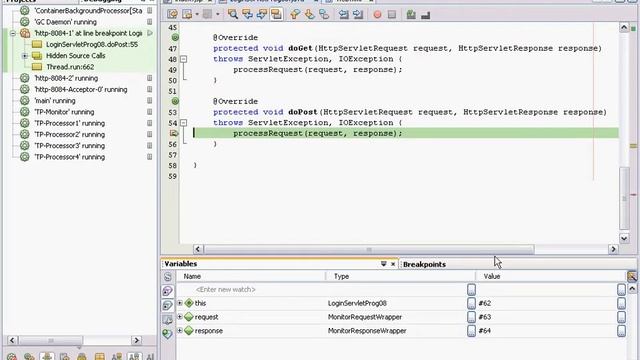Go to previous bookmark icon
The width and height of the screenshot is (640, 360).
click(295, 15)
